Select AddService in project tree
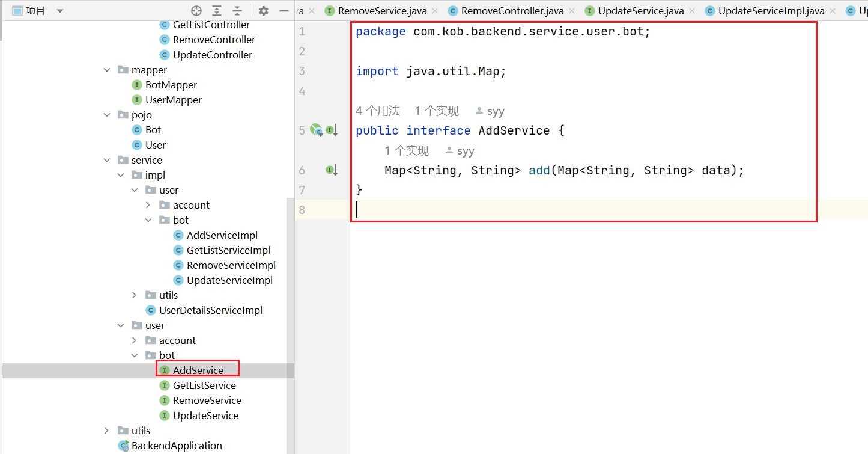The width and height of the screenshot is (868, 454). pyautogui.click(x=198, y=370)
